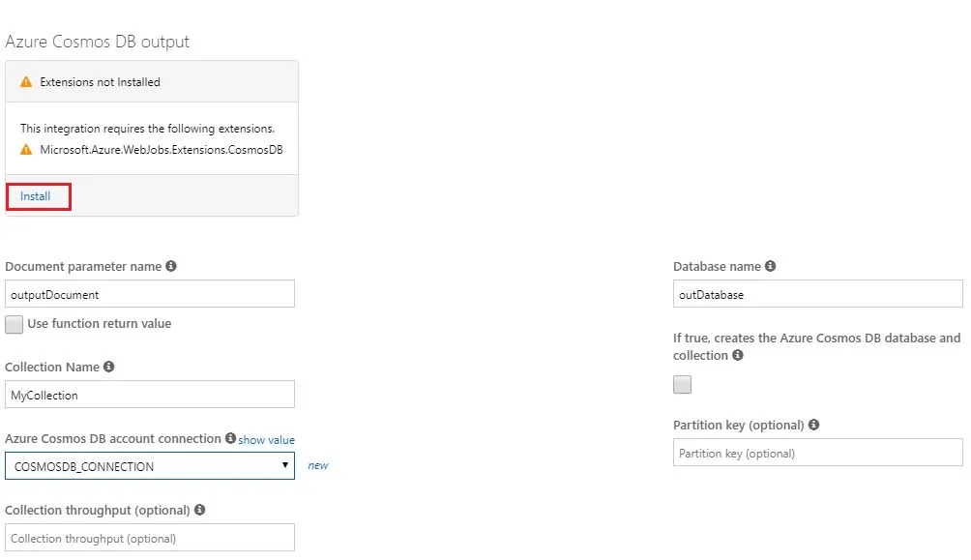Click info icon beside Collection throughput (optional)
Screen dimensions: 971x560
point(199,510)
